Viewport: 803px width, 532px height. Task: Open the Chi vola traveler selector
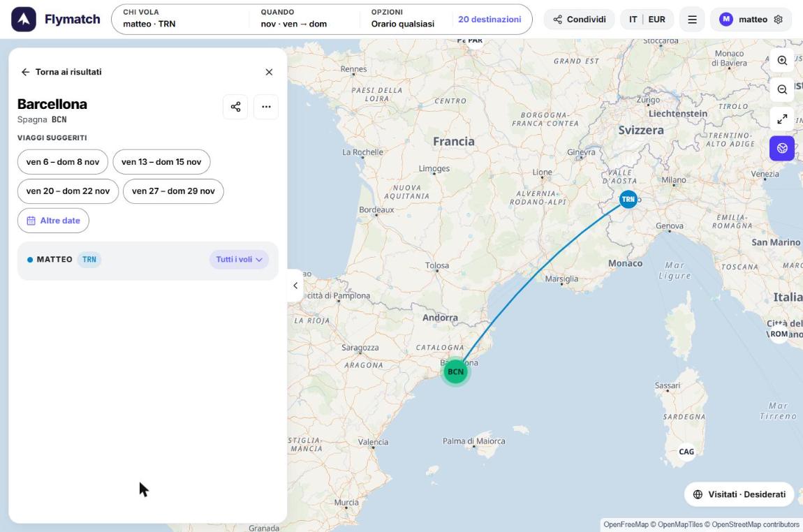click(x=180, y=19)
